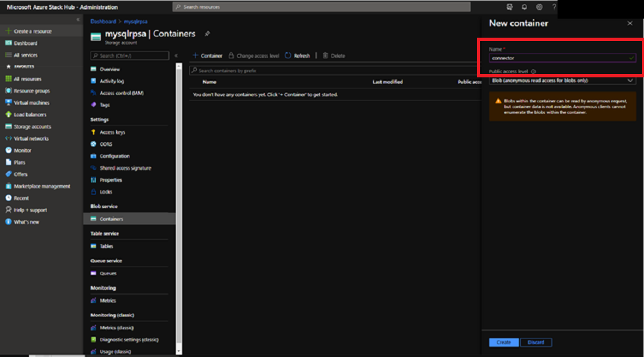The image size is (644, 357).
Task: Click the storage menu scrollbar up arrow
Action: [x=178, y=66]
